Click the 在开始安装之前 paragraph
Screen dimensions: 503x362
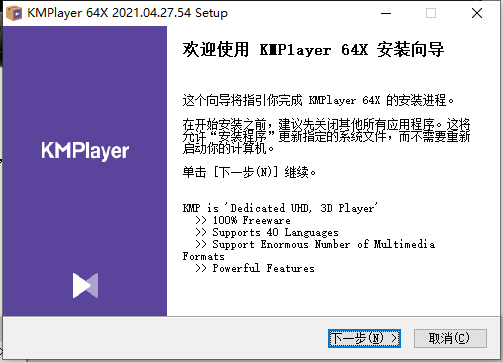coord(326,136)
